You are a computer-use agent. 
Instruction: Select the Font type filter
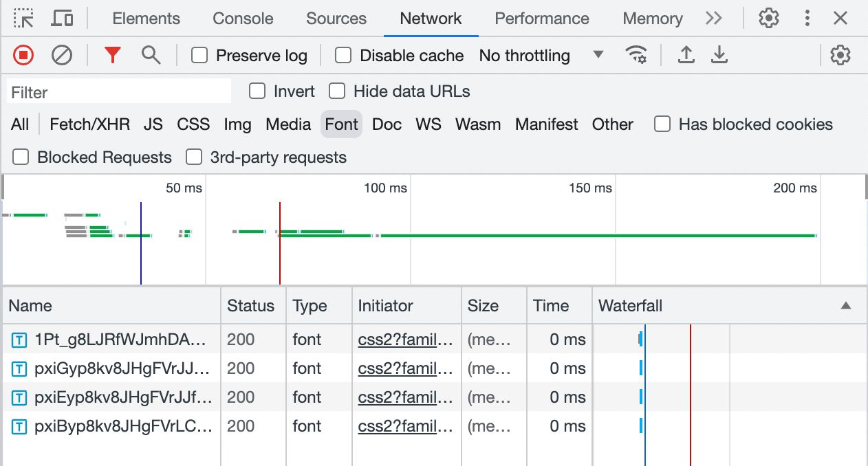pos(342,124)
